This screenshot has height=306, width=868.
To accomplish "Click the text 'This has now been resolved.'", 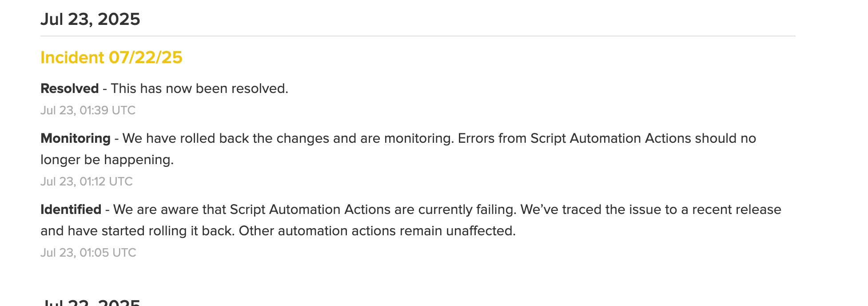I will tap(199, 89).
